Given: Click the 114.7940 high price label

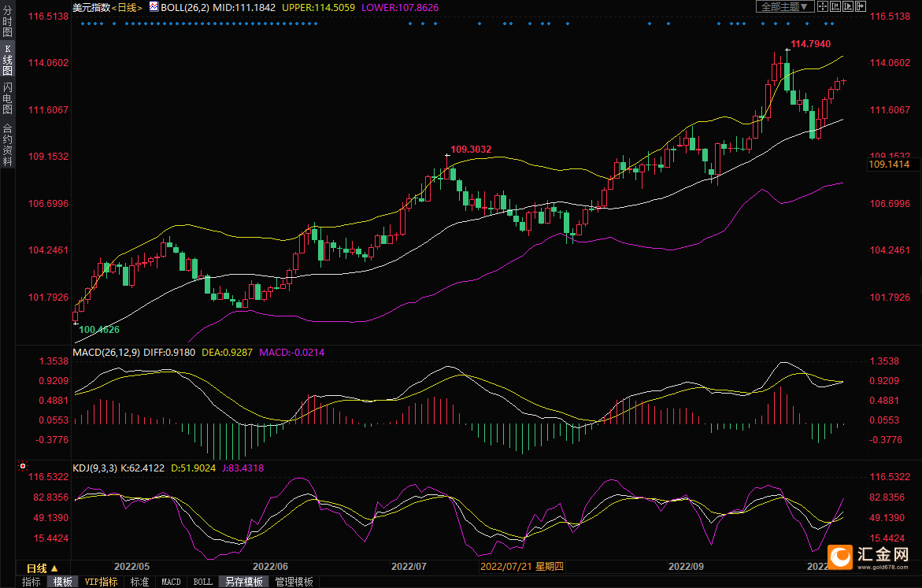Looking at the screenshot, I should point(810,44).
